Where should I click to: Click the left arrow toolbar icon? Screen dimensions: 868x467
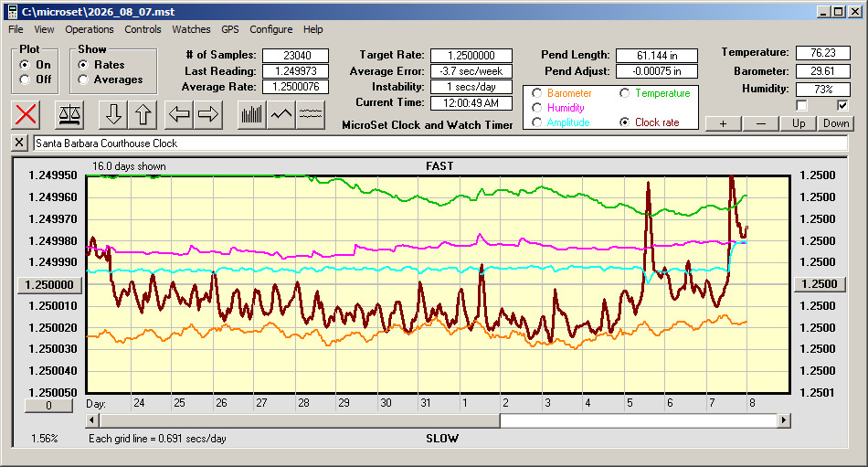(179, 114)
